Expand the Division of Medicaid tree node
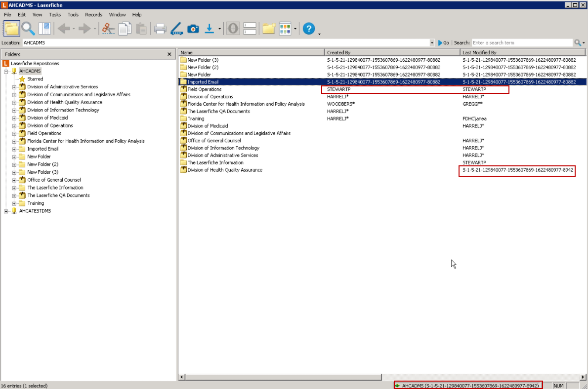588x389 pixels. point(14,118)
